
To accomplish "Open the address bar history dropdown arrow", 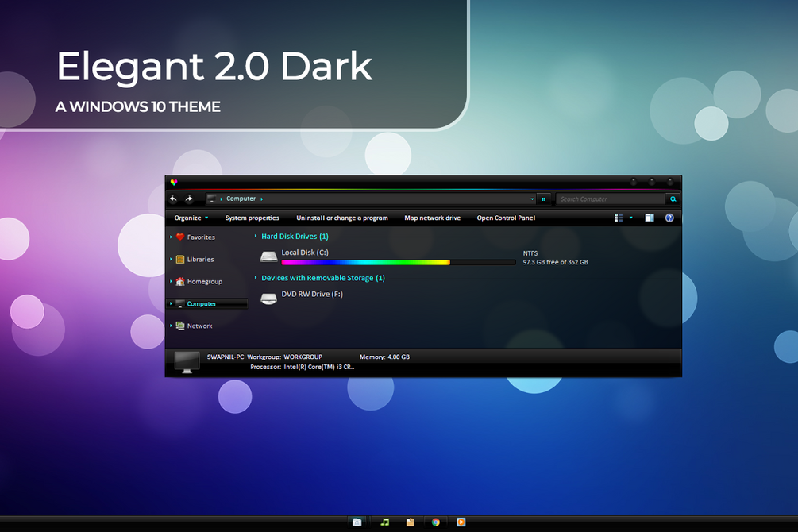I will [532, 199].
